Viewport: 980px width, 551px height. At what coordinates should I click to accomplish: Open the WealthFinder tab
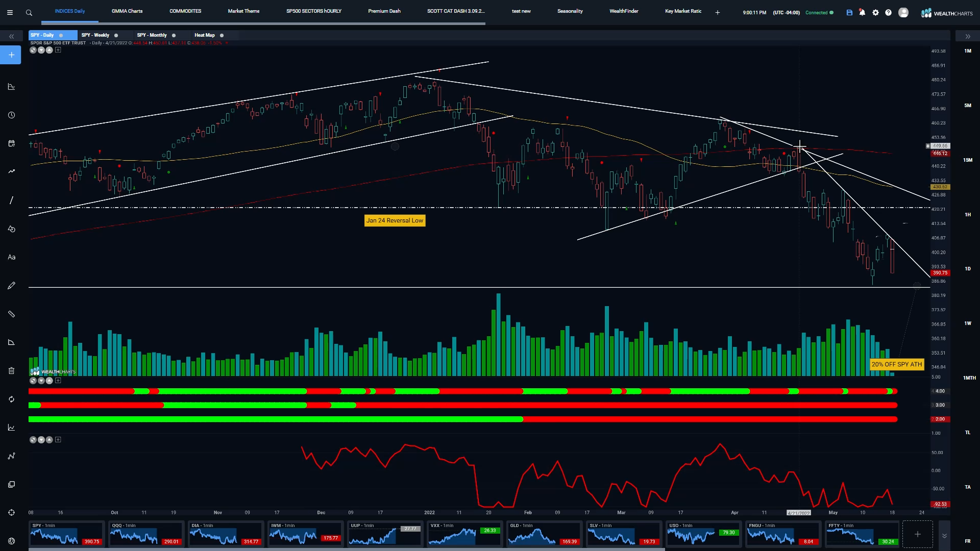[624, 11]
